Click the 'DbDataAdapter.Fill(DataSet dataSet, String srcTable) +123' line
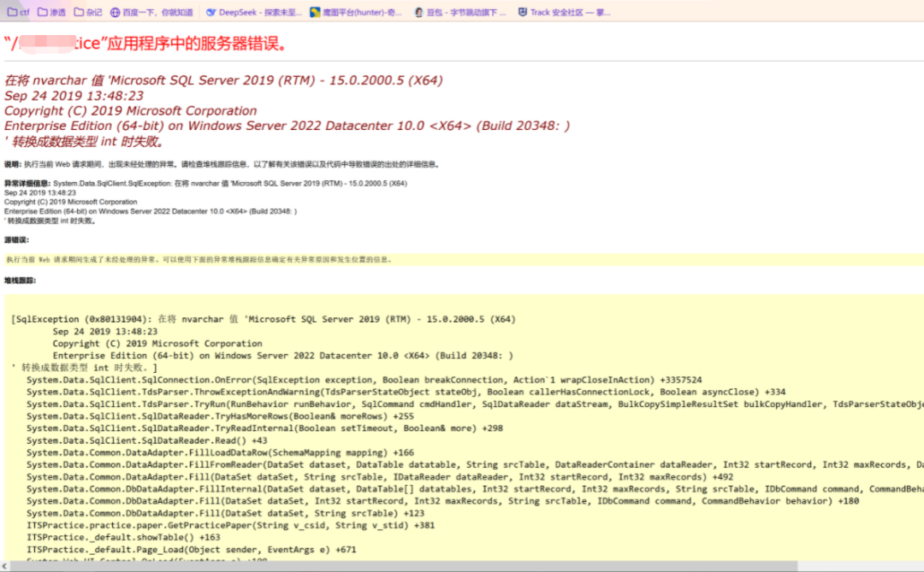924x572 pixels. (226, 513)
